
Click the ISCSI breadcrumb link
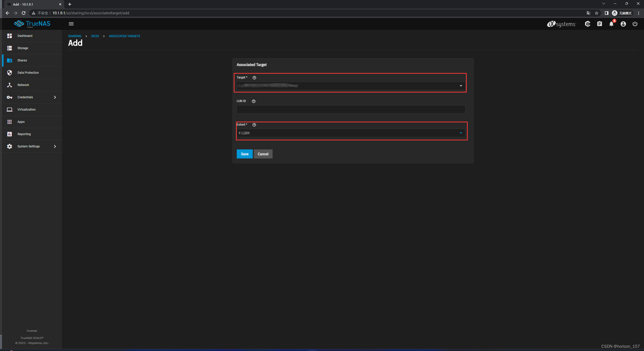click(95, 36)
